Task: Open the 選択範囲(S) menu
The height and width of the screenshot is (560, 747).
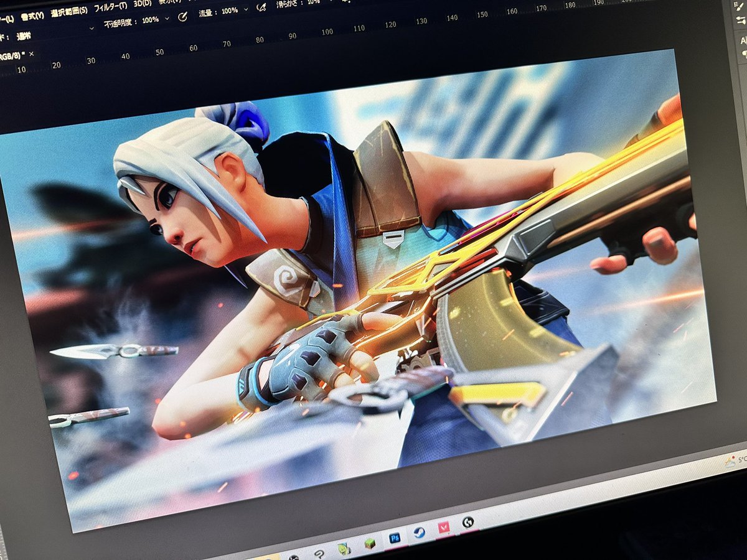Action: click(69, 12)
